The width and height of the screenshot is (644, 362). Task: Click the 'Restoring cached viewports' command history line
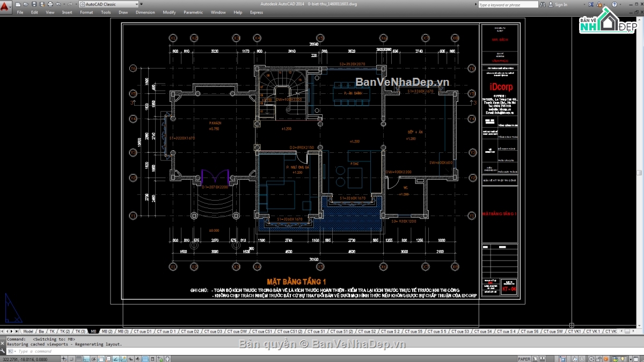64,344
